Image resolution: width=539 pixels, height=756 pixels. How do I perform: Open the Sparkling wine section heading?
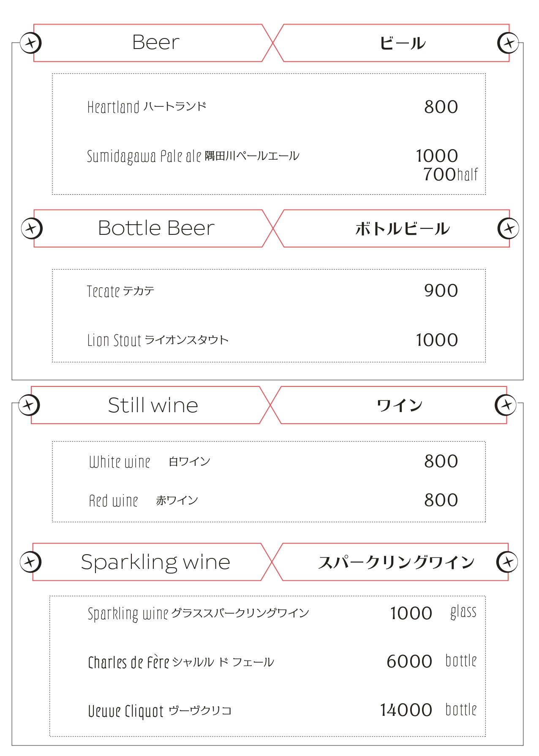pos(155,563)
